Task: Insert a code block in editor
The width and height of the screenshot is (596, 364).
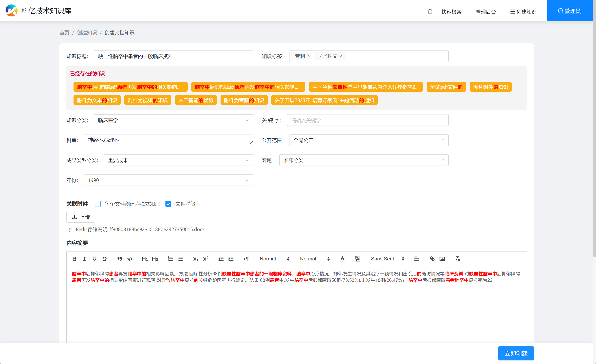Action: 130,259
